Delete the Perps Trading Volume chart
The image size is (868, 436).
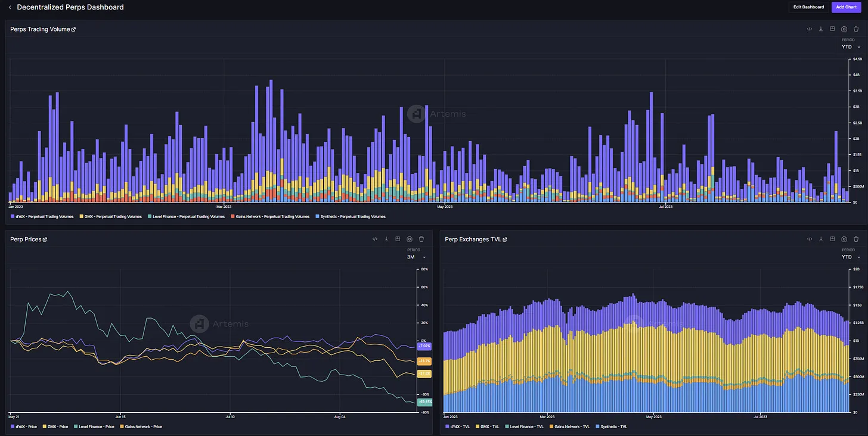tap(856, 29)
